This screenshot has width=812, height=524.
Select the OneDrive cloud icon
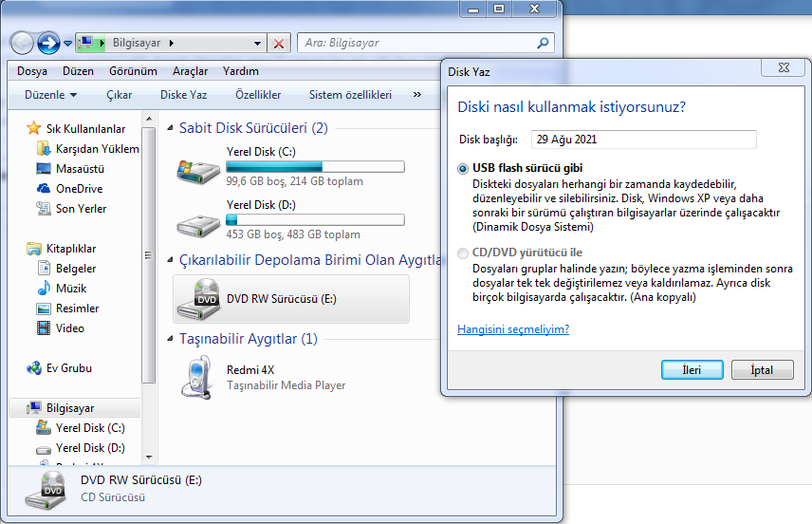coord(44,188)
